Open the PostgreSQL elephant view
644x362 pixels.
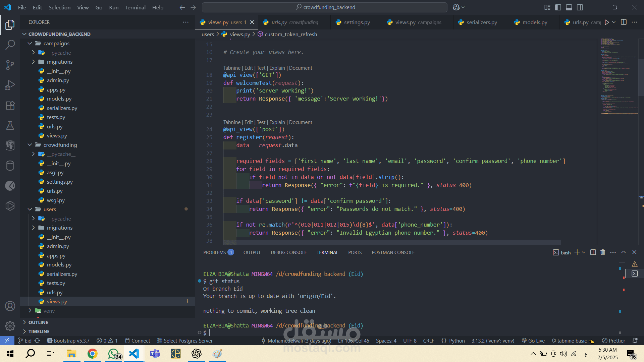(x=10, y=145)
